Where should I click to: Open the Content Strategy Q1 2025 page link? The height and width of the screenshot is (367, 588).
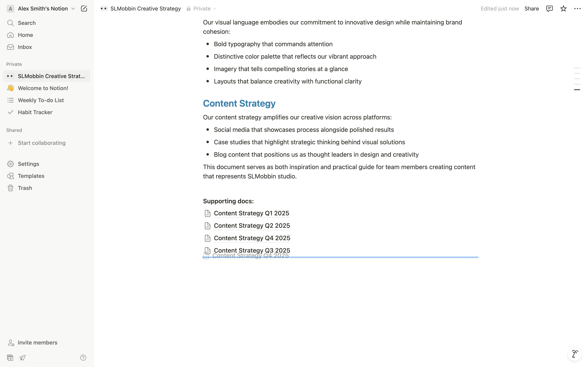[x=251, y=213]
